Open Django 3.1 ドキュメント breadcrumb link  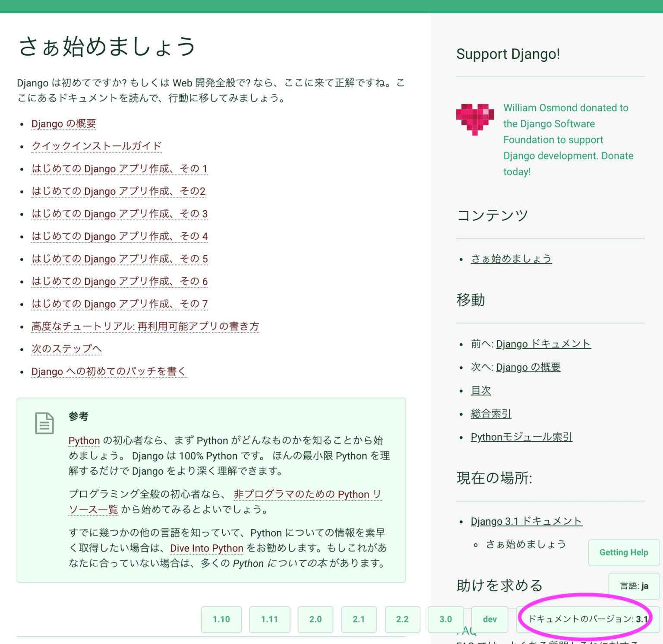pos(526,521)
